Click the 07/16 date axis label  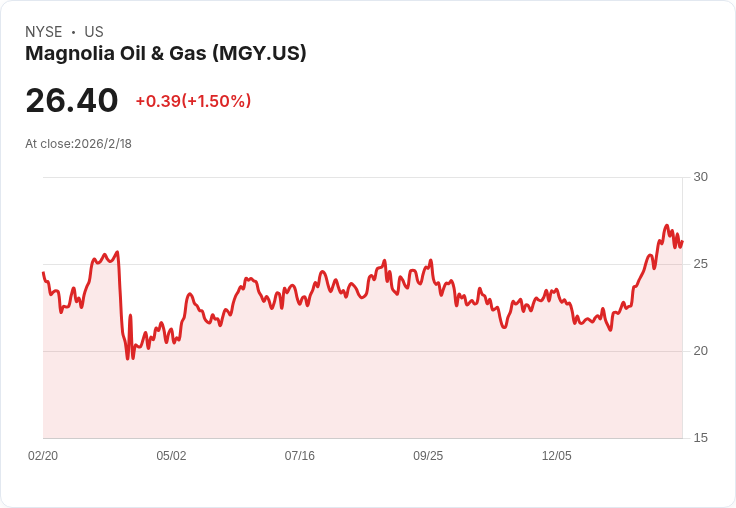tap(299, 456)
